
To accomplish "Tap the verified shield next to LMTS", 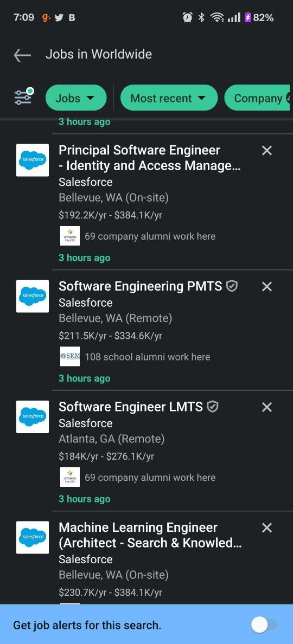I will [213, 407].
